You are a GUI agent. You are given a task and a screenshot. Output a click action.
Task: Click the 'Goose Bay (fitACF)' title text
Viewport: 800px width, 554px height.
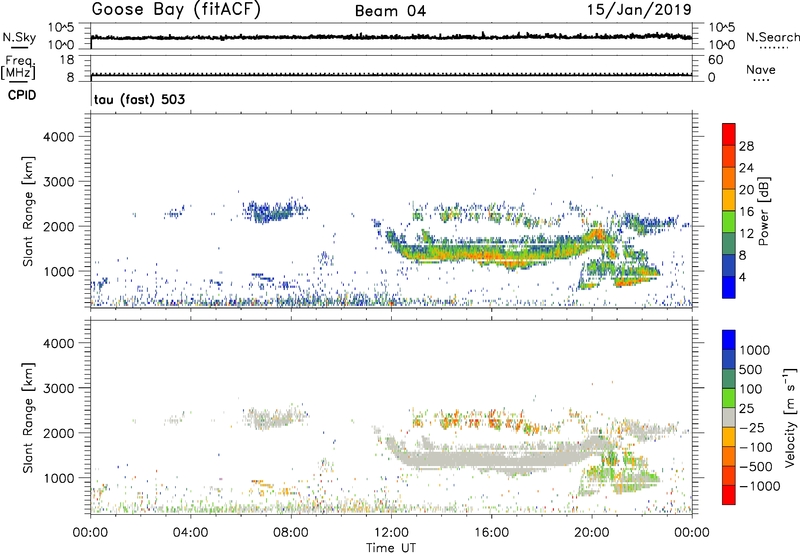click(x=176, y=9)
